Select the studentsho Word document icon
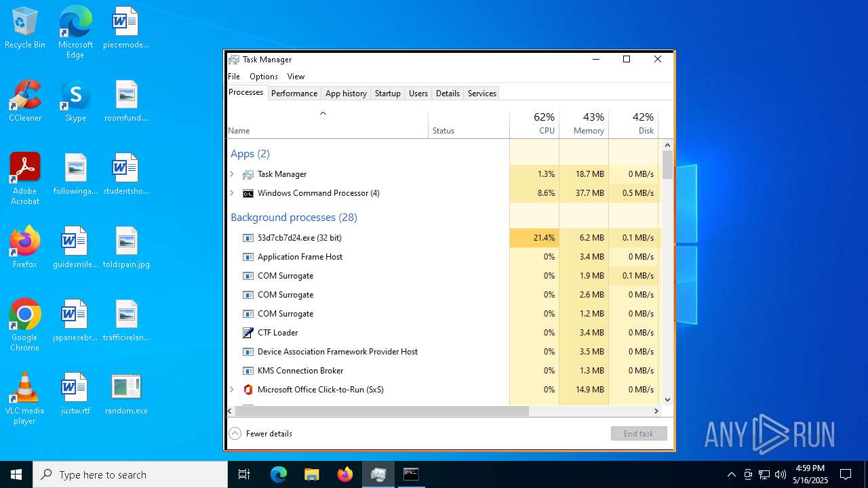The image size is (868, 488). pyautogui.click(x=125, y=175)
